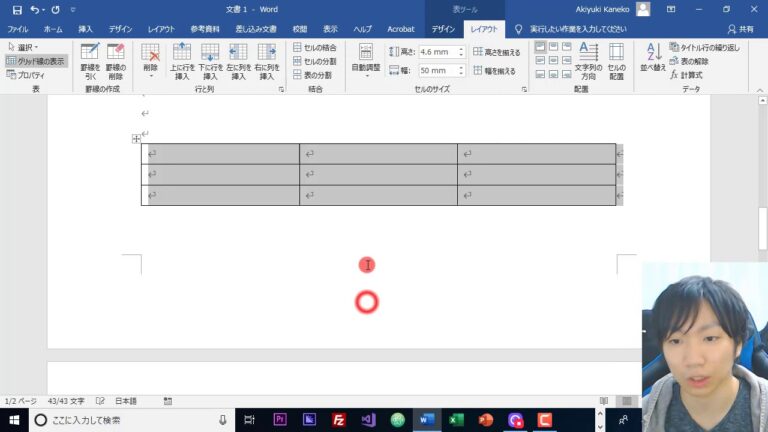This screenshot has height=432, width=768.
Task: Click the word count 43/43 文字
Action: (x=66, y=401)
